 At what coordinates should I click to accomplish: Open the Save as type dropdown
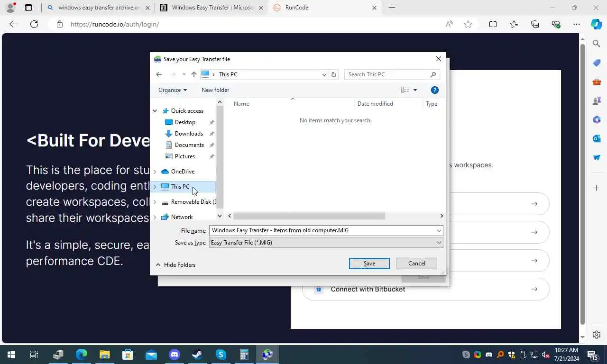326,243
